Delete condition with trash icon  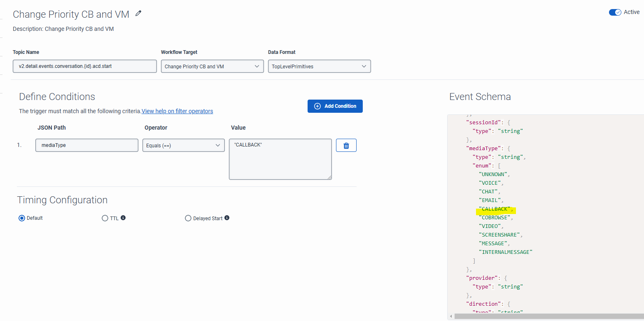(346, 145)
